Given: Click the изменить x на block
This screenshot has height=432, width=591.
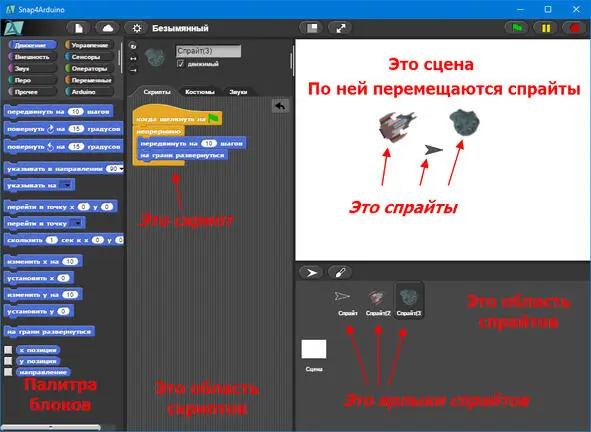Looking at the screenshot, I should point(43,262).
